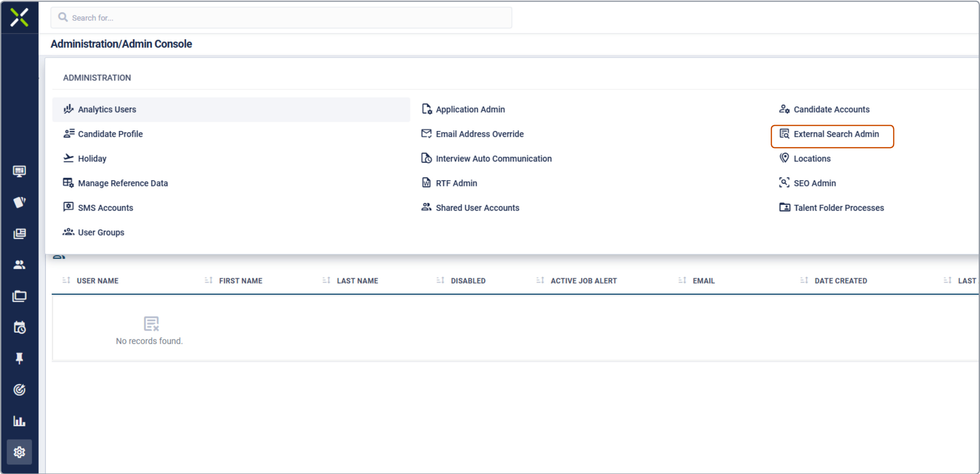
Task: Open Candidate Accounts link
Action: [831, 110]
